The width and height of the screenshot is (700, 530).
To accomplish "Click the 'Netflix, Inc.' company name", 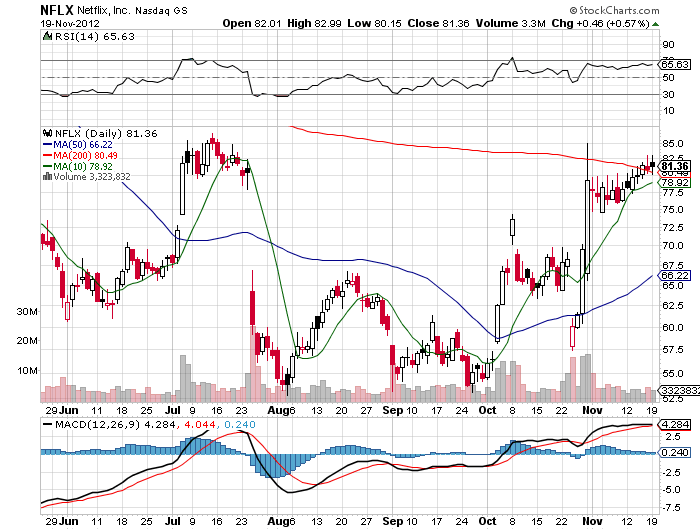I will click(104, 10).
